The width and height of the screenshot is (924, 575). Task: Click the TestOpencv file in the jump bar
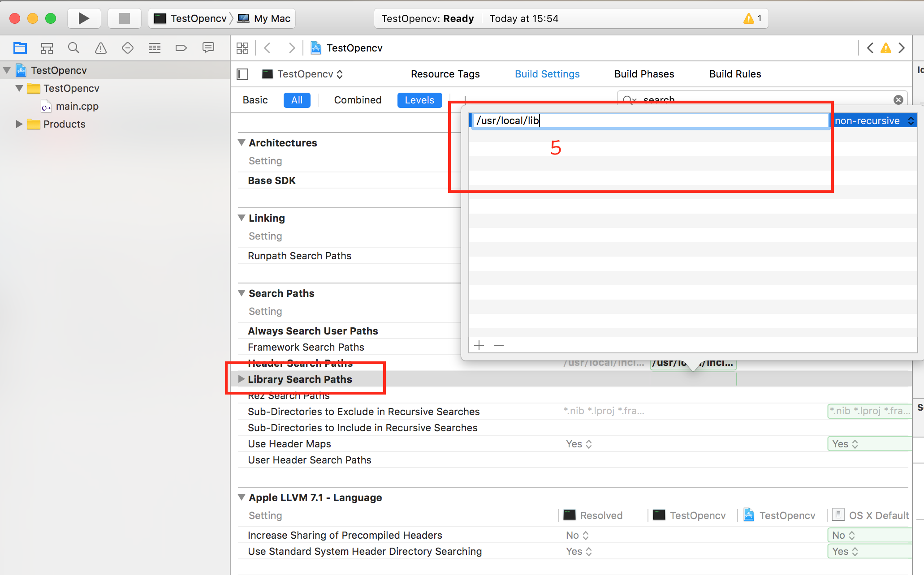pyautogui.click(x=347, y=48)
